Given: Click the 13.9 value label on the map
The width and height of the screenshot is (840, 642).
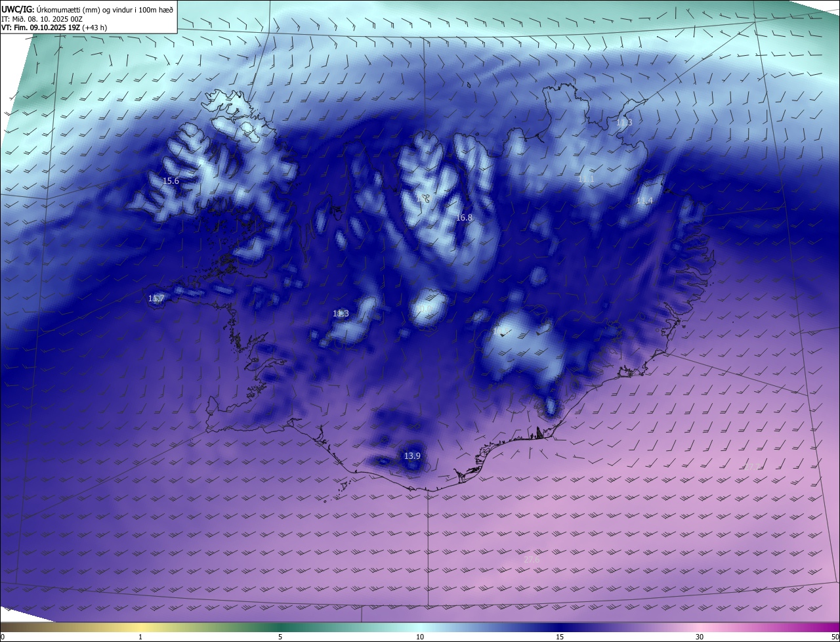Looking at the screenshot, I should coord(412,456).
